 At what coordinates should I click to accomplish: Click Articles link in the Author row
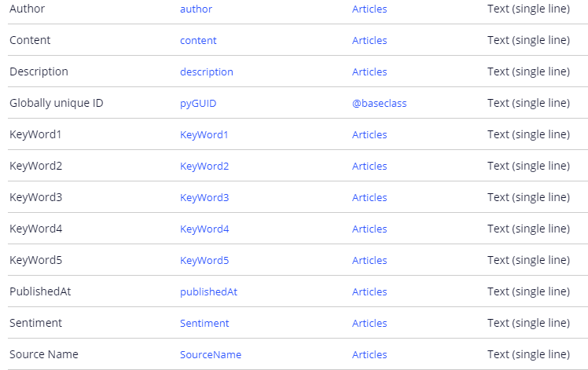pyautogui.click(x=369, y=9)
